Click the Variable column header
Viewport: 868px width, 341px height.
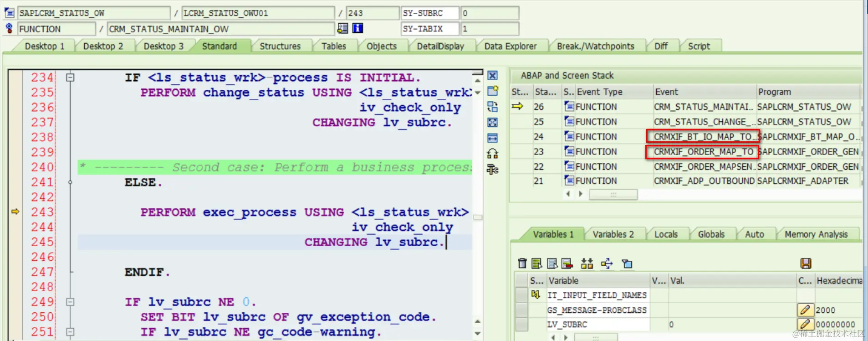click(598, 281)
